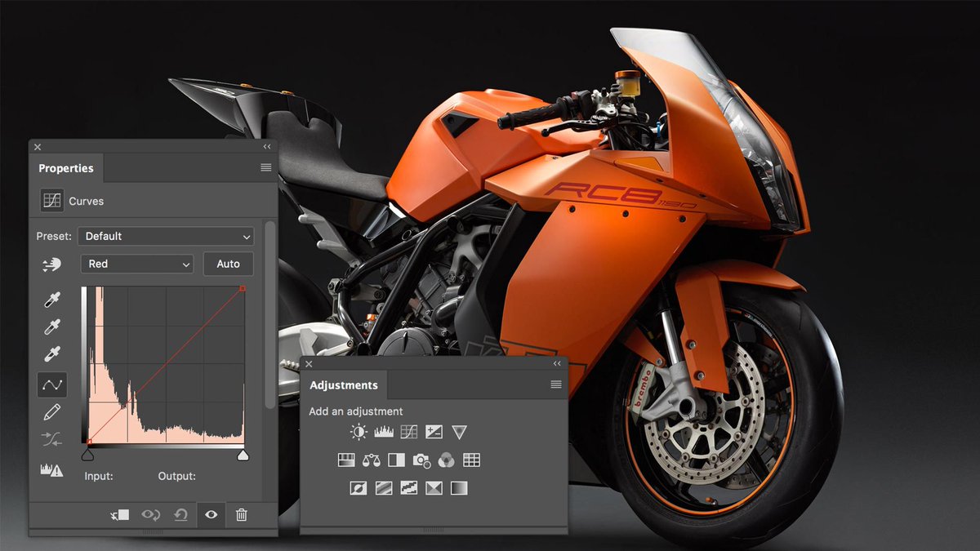Add a Threshold adjustment
Viewport: 980px width, 551px height.
click(x=408, y=488)
